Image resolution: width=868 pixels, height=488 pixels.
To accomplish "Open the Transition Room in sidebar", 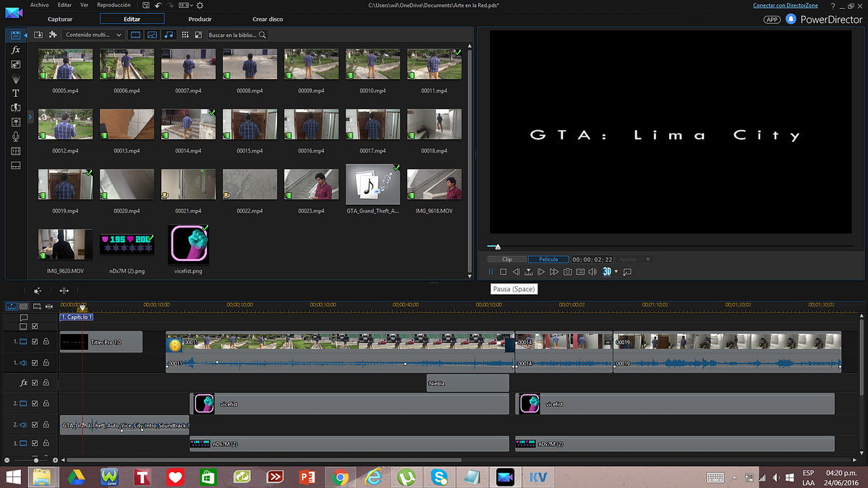I will (x=15, y=108).
